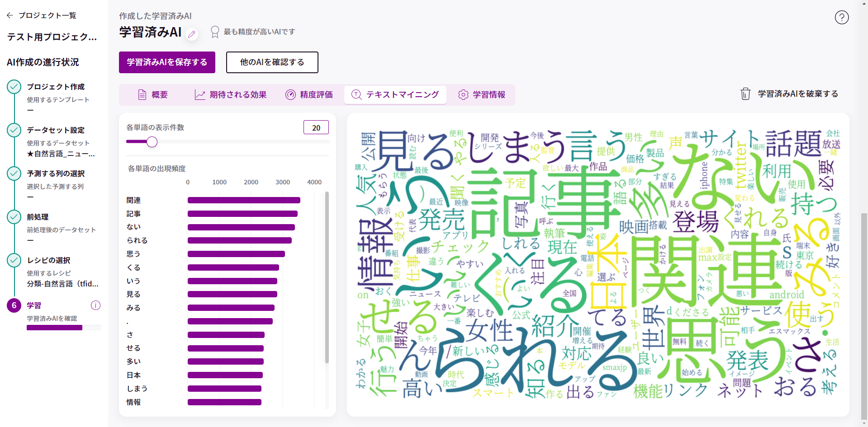Click the gauge icon on 精度評価 tab
The width and height of the screenshot is (868, 427).
(x=290, y=95)
